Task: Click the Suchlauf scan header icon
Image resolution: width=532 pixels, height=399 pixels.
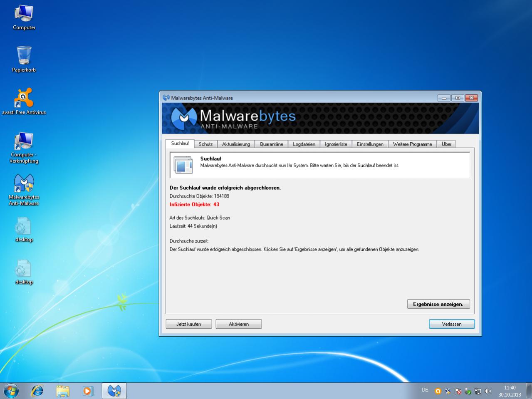Action: pos(183,165)
